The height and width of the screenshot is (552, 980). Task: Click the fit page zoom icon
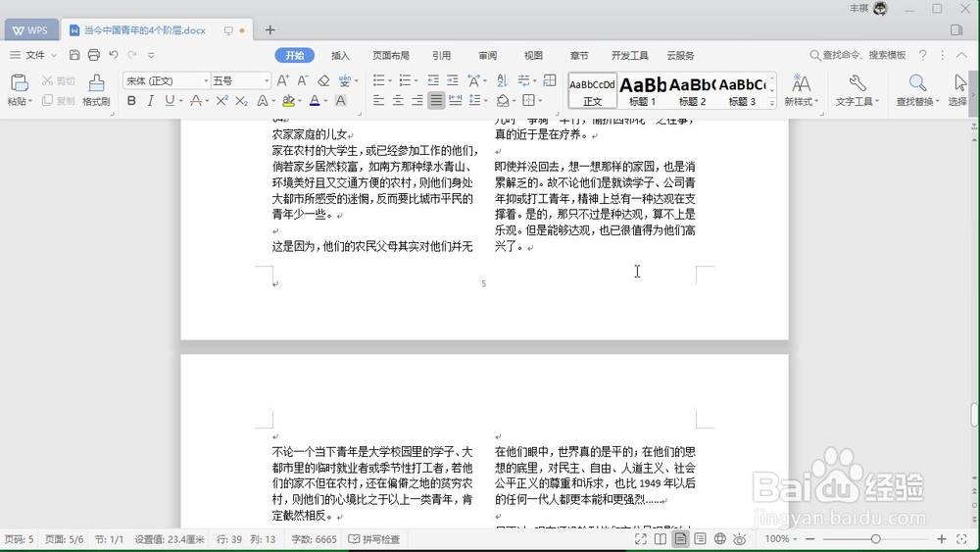(962, 539)
